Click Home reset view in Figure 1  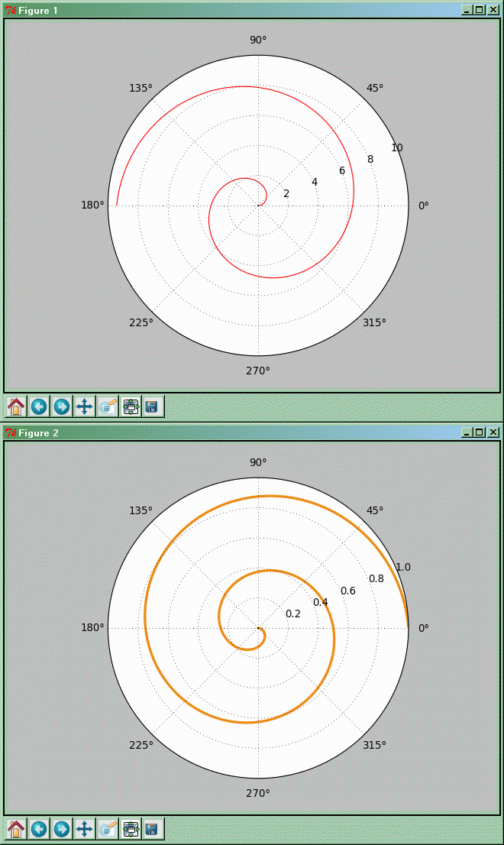16,406
